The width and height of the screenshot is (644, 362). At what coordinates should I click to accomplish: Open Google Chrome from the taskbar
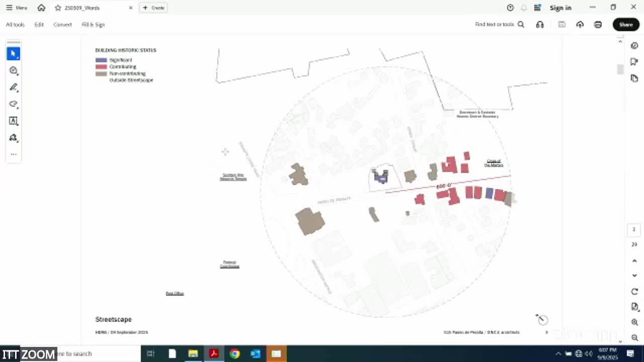(234, 353)
